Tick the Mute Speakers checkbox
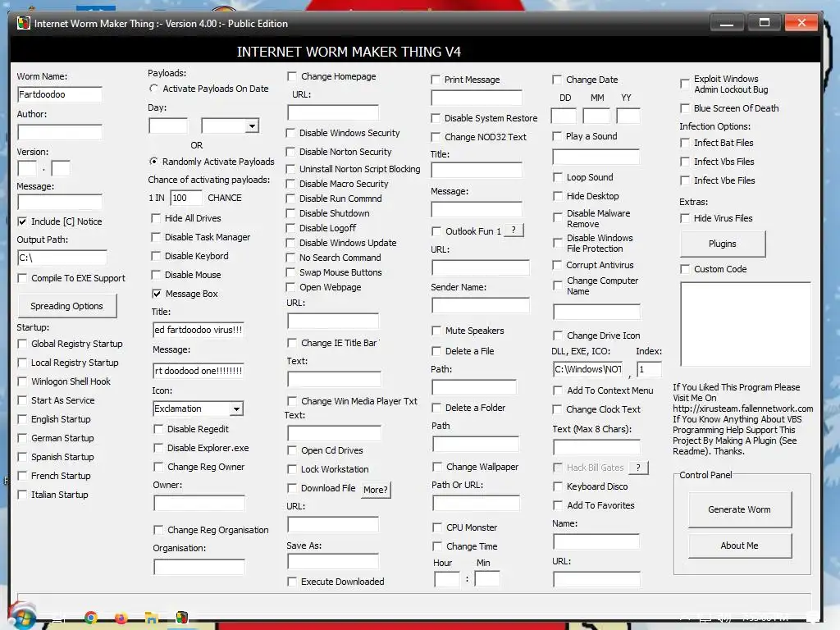 tap(436, 331)
